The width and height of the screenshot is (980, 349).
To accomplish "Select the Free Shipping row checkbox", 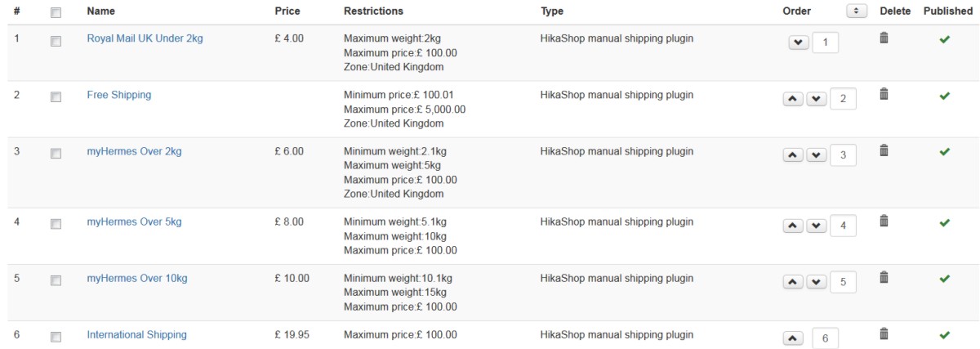I will coord(56,96).
